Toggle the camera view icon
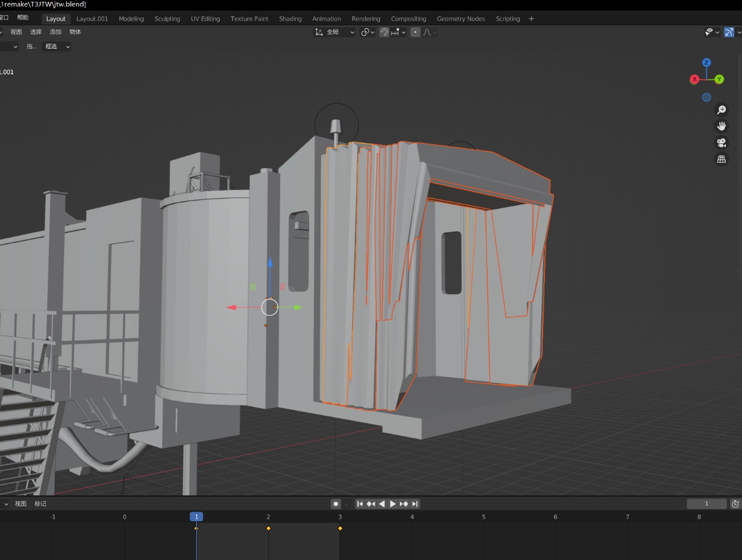742x560 pixels. 721,143
